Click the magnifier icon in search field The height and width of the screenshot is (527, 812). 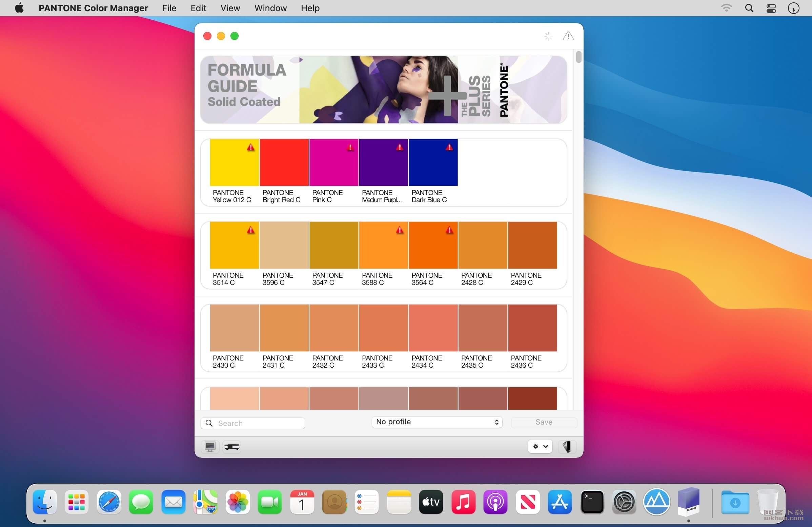point(209,423)
